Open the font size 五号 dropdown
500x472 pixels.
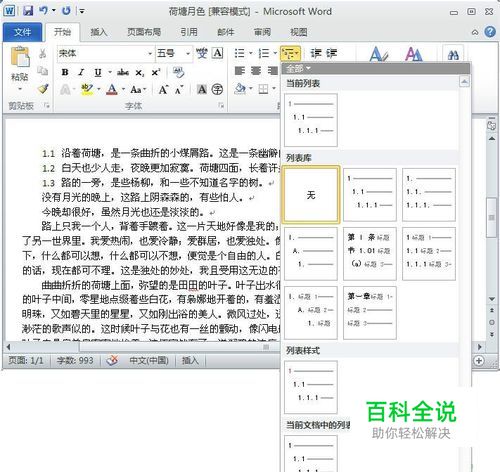pos(188,53)
